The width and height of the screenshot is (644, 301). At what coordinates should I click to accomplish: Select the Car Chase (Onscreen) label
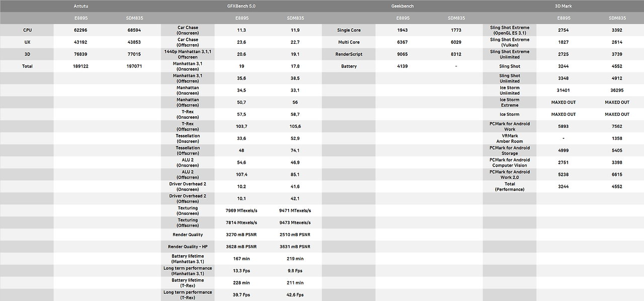click(188, 30)
